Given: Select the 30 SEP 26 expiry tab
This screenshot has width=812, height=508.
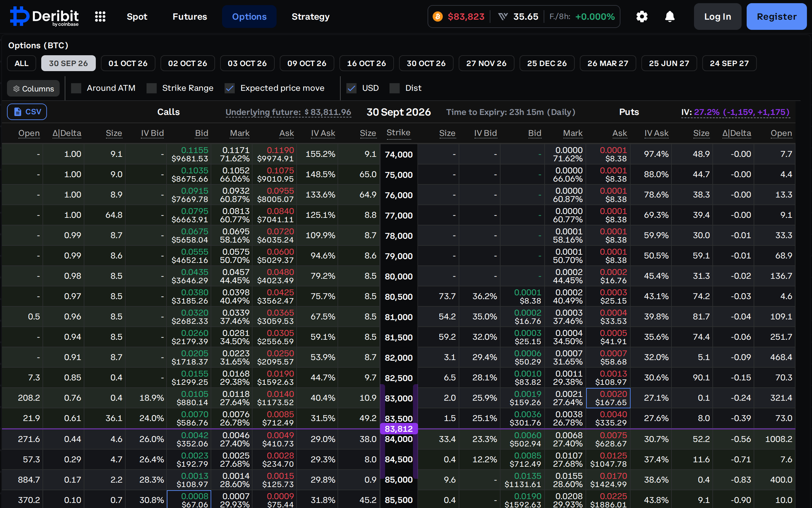Looking at the screenshot, I should 69,63.
